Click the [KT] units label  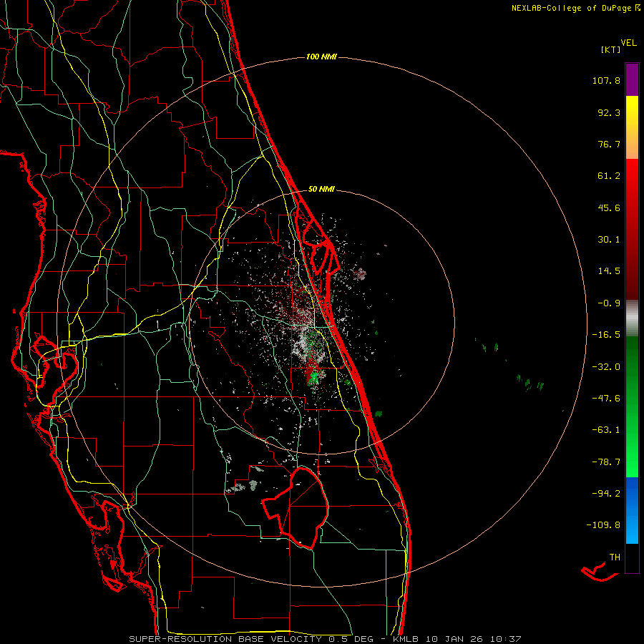point(610,49)
